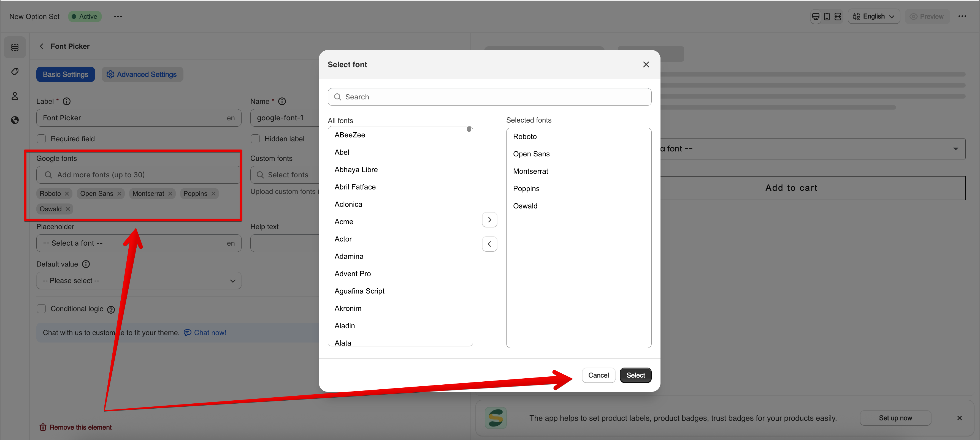
Task: Click the mobile preview device icon
Action: tap(826, 16)
